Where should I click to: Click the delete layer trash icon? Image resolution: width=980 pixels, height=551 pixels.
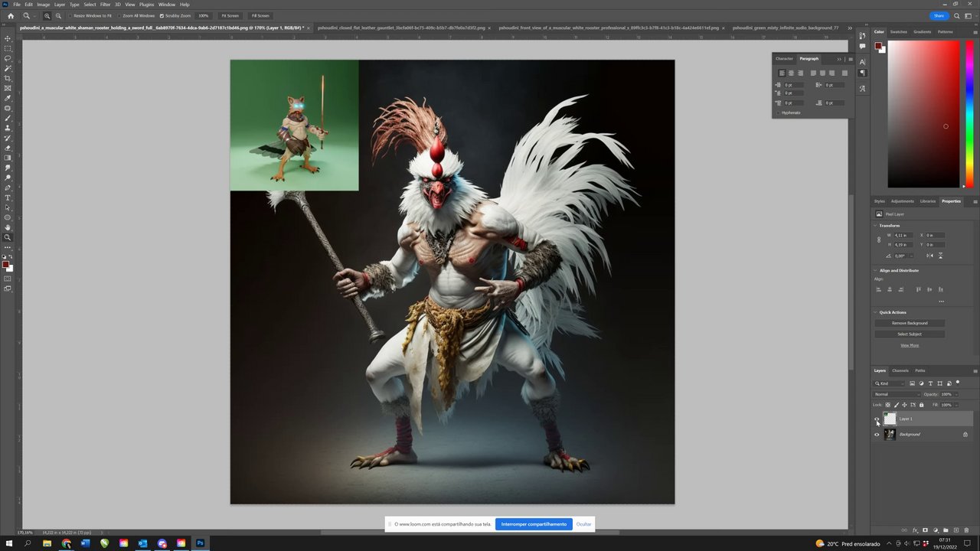tap(966, 530)
